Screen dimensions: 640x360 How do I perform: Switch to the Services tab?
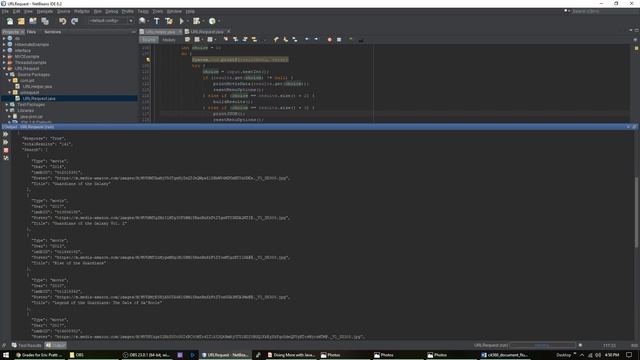[52, 32]
